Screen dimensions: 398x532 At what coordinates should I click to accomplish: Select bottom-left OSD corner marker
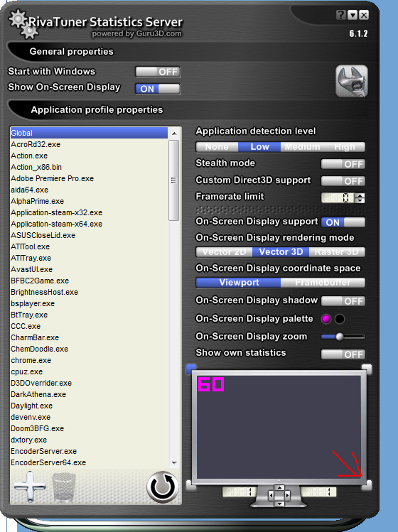191,485
